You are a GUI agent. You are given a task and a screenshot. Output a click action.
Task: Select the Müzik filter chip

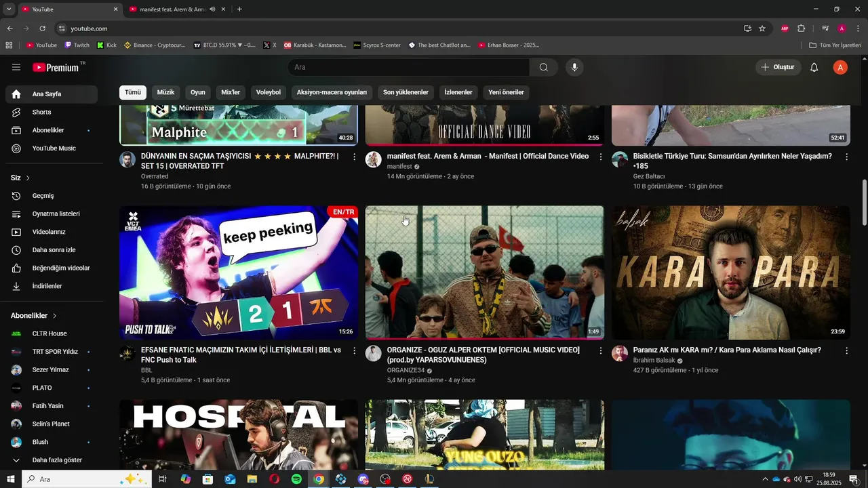[x=165, y=92]
